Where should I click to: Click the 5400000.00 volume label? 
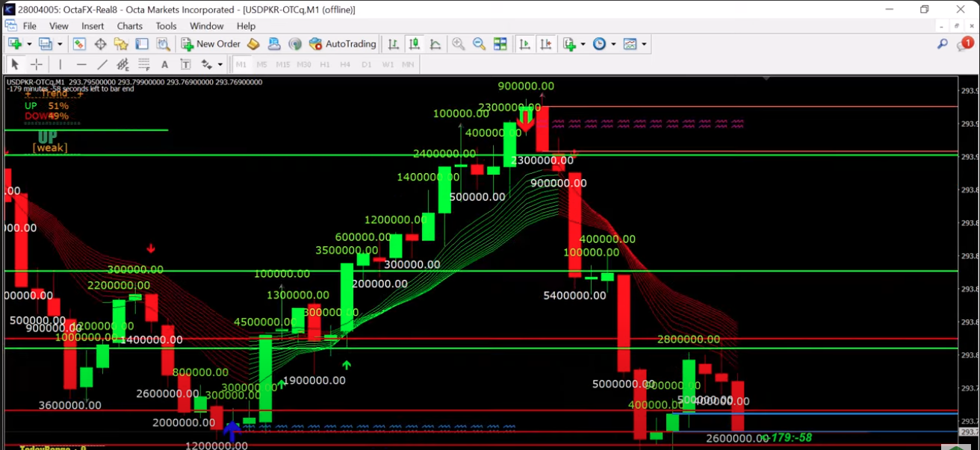(574, 296)
